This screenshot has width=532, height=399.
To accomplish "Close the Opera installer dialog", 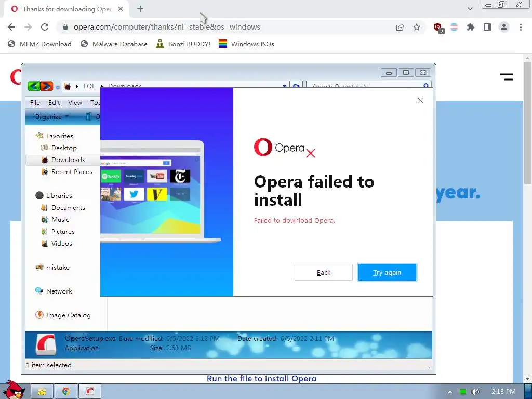I will pos(420,100).
